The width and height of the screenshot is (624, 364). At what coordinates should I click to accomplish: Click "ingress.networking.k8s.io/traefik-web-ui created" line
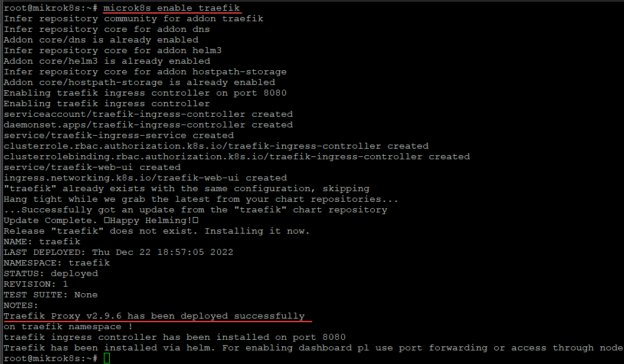click(145, 178)
